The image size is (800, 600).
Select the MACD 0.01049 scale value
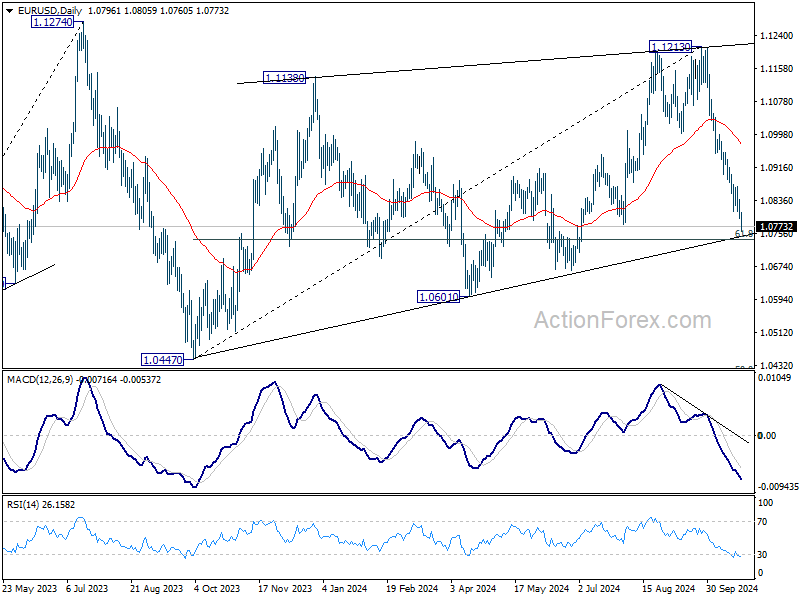tap(774, 378)
